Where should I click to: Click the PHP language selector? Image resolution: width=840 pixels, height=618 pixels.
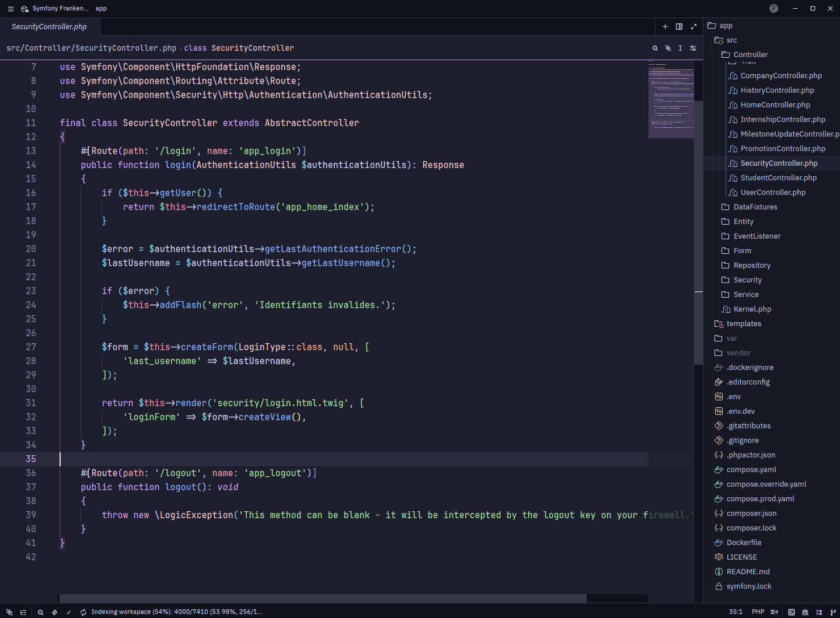758,612
